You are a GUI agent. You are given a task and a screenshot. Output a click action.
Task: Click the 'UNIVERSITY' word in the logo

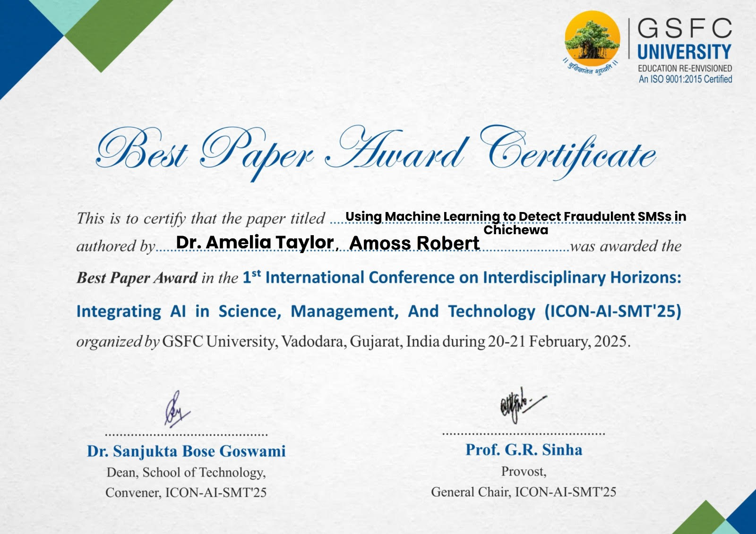click(x=684, y=51)
